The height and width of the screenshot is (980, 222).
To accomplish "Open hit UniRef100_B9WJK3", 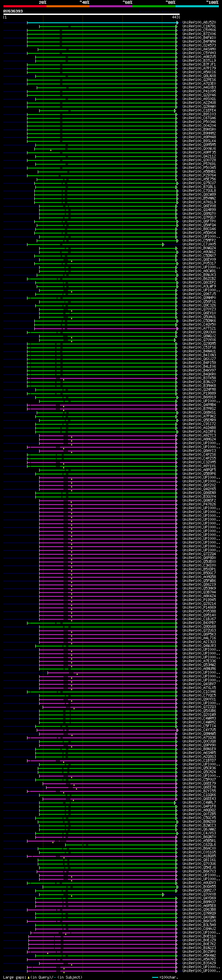I will 199,275.
